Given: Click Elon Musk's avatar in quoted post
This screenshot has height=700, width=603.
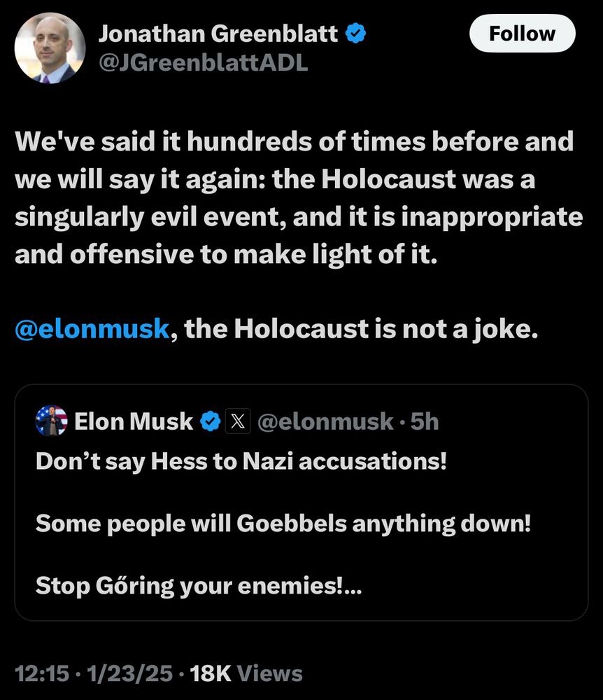Looking at the screenshot, I should (x=51, y=421).
